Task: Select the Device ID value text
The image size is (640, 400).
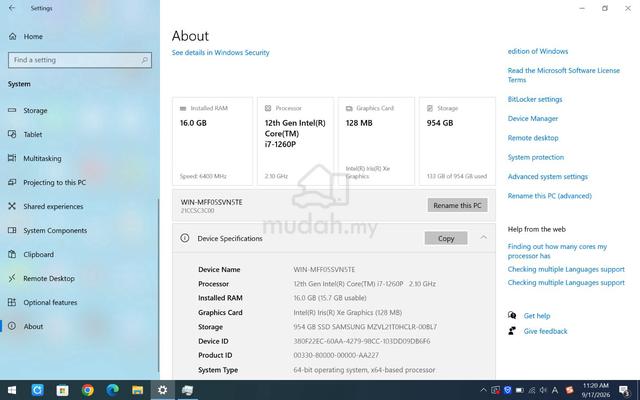Action: tap(362, 341)
